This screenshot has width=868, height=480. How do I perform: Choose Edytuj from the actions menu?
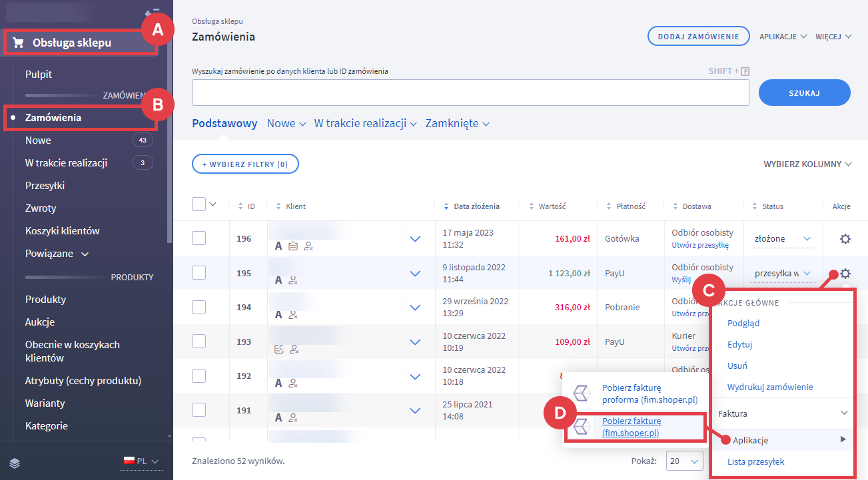(739, 345)
